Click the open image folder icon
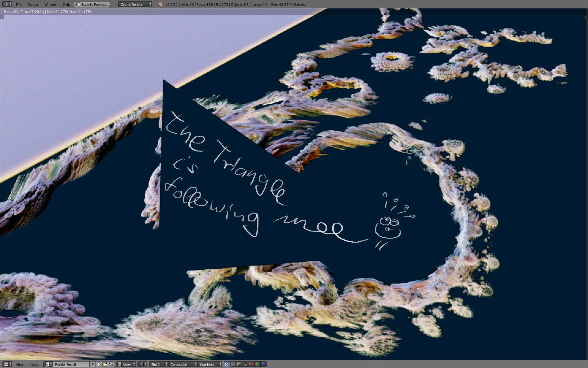Viewport: 588px width, 368px height. coord(105,364)
